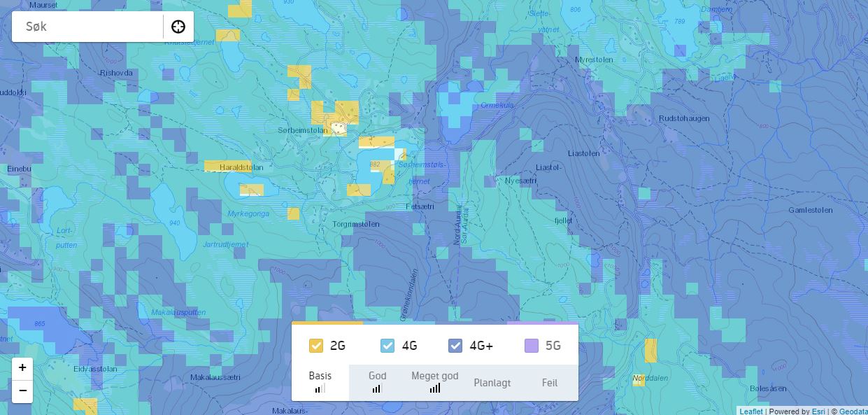The image size is (868, 415).
Task: Click the locate-me crosshair icon
Action: point(178,27)
